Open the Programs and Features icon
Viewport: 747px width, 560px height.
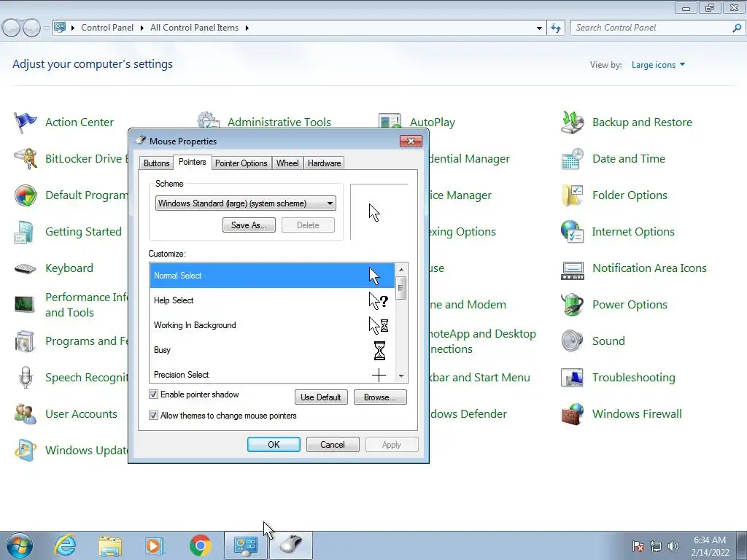point(26,341)
